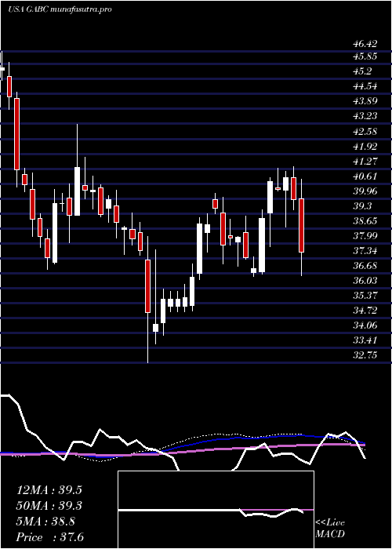This screenshot has height=549, width=392.
Task: Click inside the MACD inset panel
Action: click(216, 510)
